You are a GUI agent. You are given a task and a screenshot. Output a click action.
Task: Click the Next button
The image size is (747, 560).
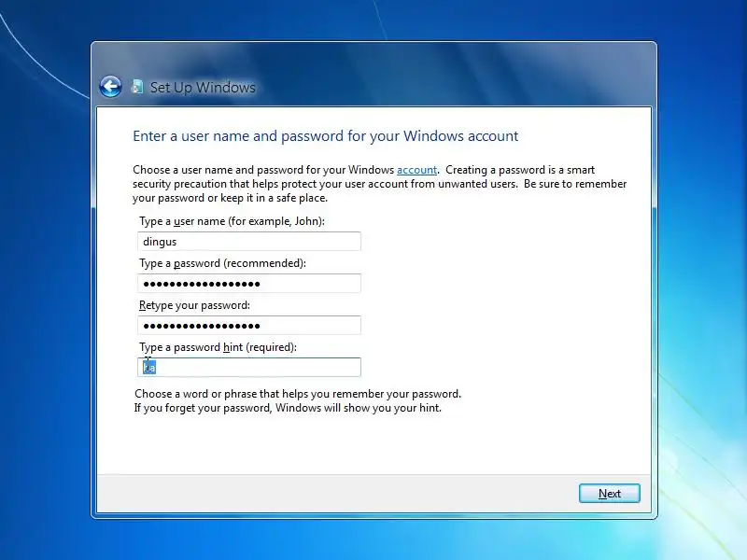pyautogui.click(x=610, y=494)
